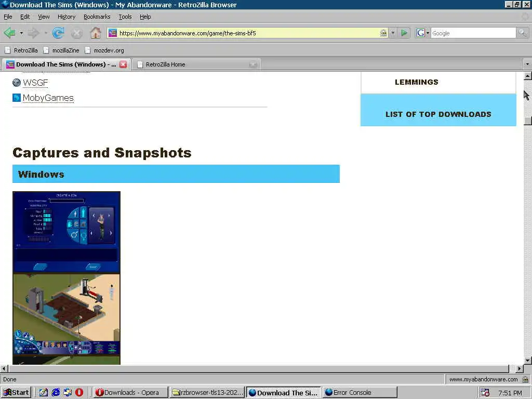Image resolution: width=532 pixels, height=399 pixels.
Task: Click the WSGF globe icon
Action: [17, 83]
